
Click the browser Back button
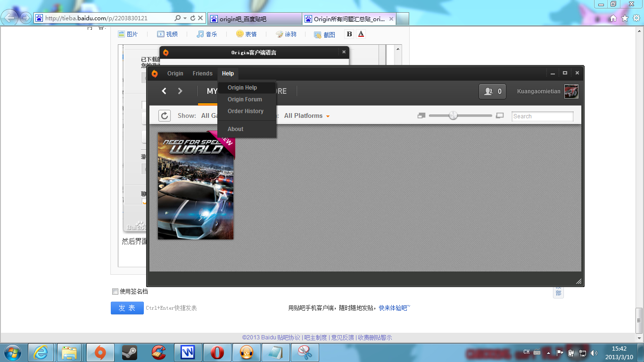(x=10, y=18)
